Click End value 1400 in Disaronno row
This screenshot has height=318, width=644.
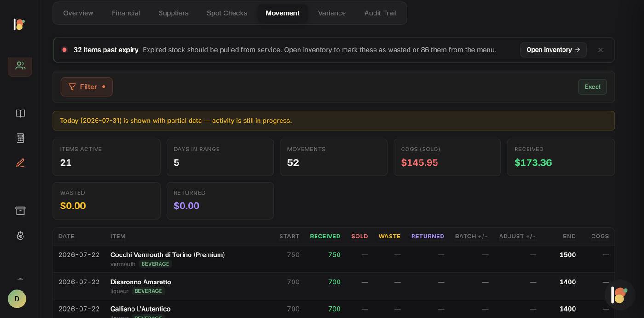[x=568, y=282]
